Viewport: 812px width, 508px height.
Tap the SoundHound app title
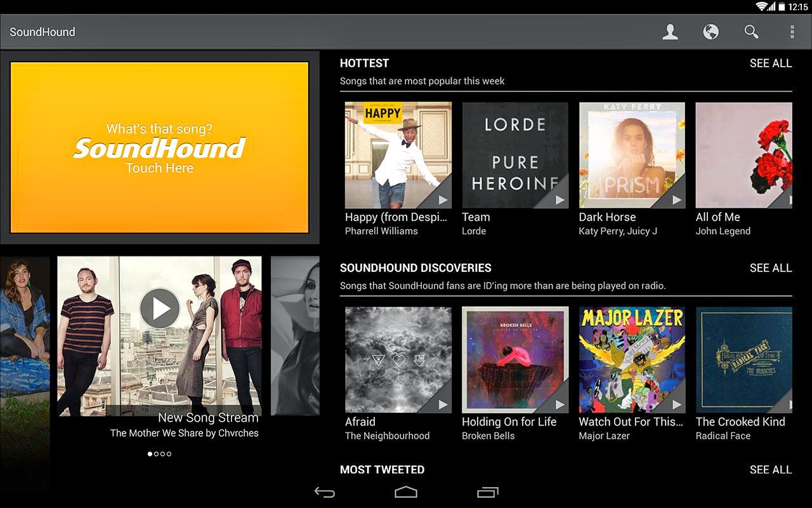coord(43,32)
